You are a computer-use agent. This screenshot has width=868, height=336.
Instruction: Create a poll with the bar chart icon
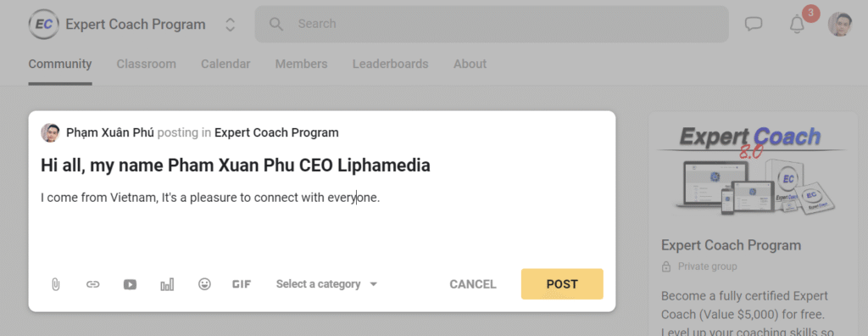click(x=167, y=284)
